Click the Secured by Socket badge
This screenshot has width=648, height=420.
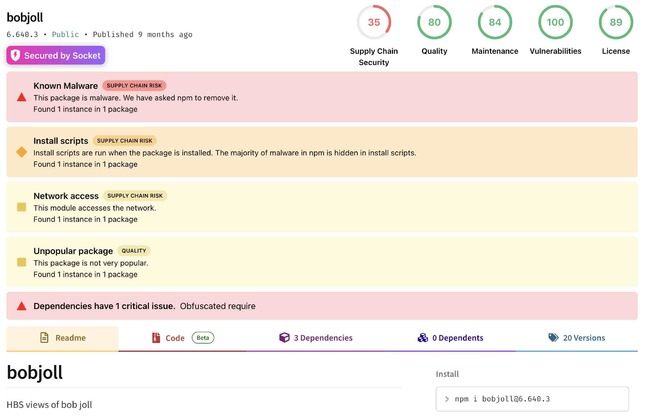56,55
